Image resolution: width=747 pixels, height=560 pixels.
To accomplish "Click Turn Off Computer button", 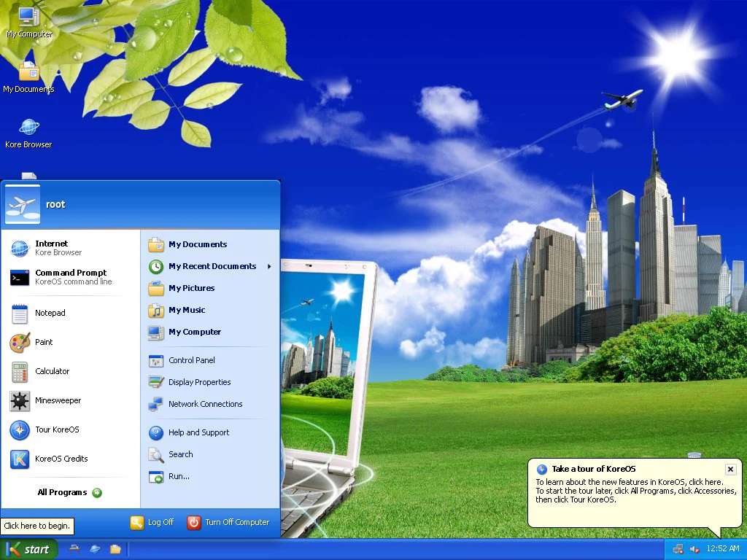I will (x=228, y=522).
